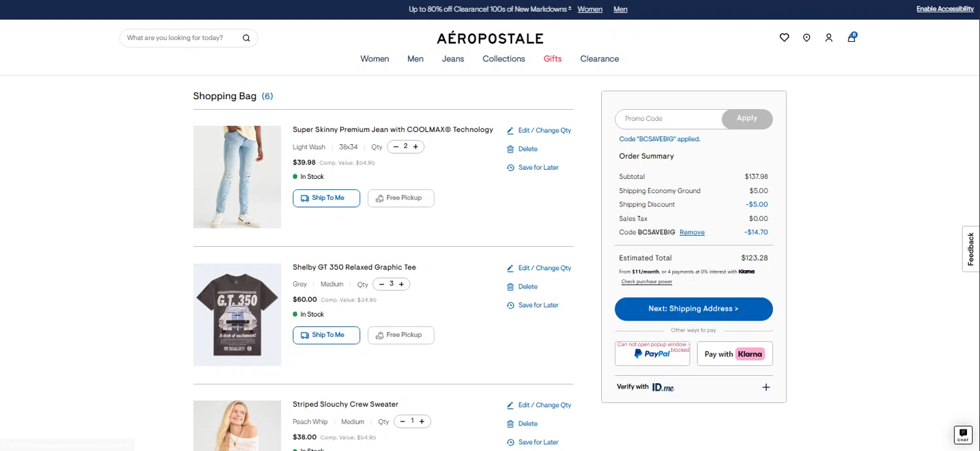Increase quantity of Shelby GT 350 Tee
Screen dimensions: 980x451
click(401, 284)
